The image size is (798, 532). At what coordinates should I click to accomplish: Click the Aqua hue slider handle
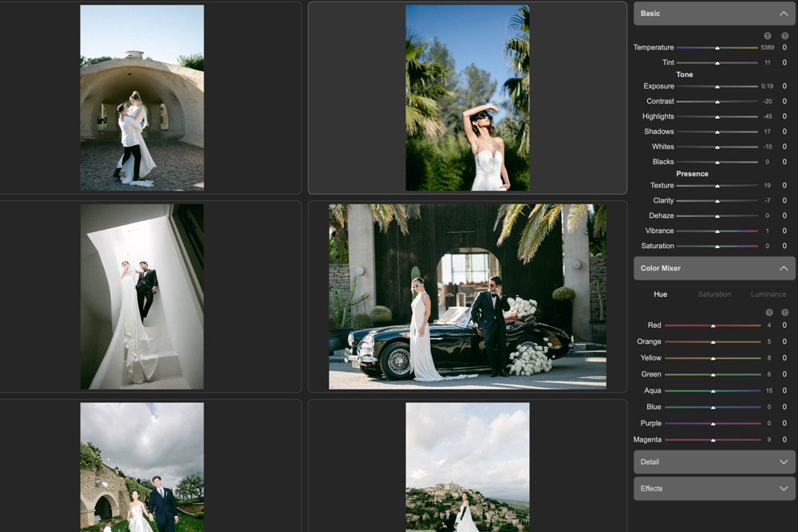click(x=713, y=391)
